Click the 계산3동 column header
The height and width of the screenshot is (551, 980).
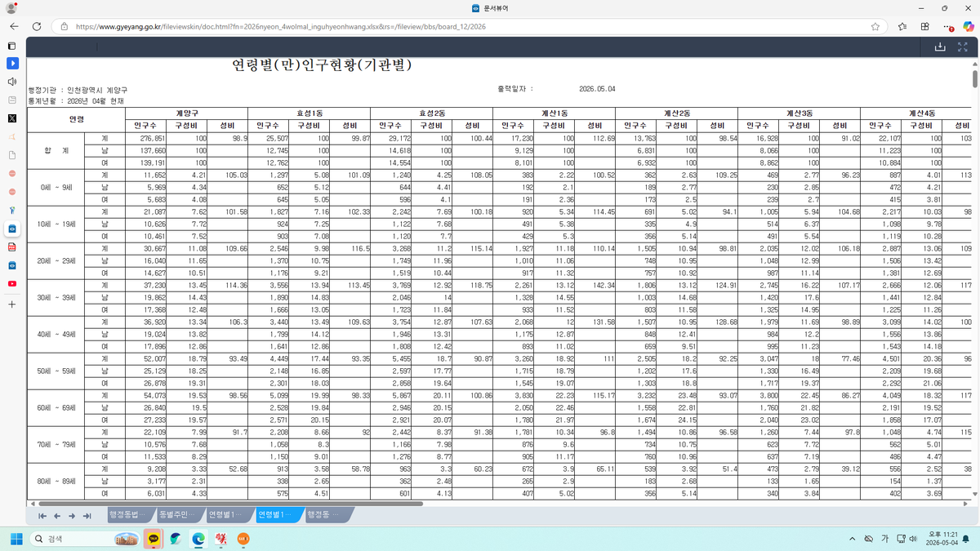(800, 113)
